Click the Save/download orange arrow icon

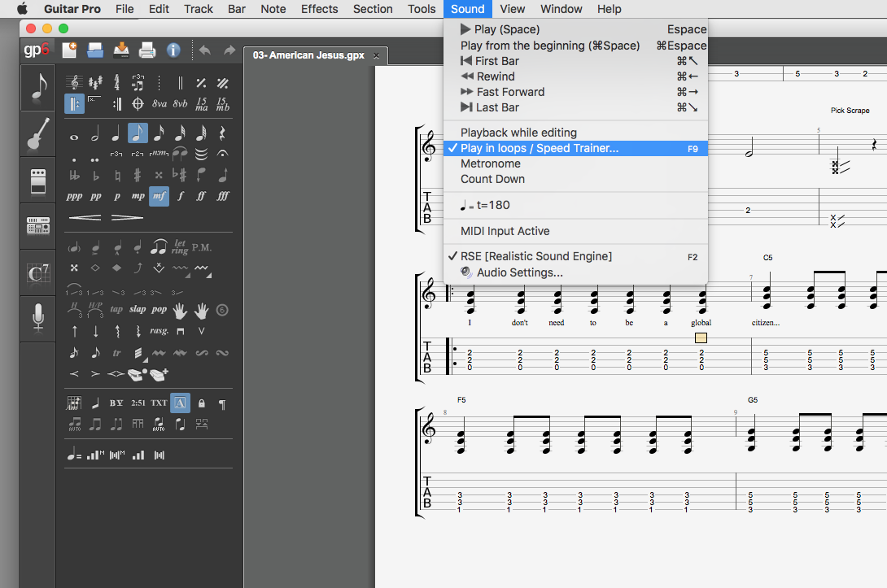pos(121,50)
